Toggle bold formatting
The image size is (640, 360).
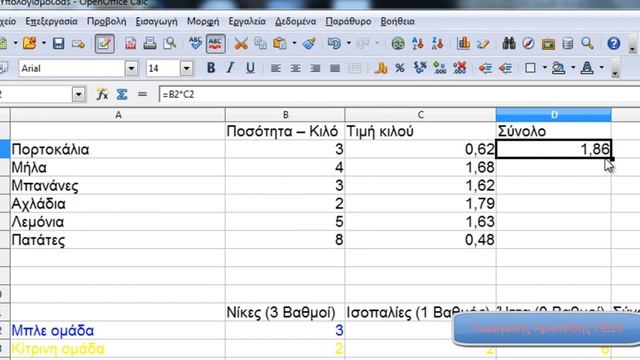pyautogui.click(x=211, y=68)
